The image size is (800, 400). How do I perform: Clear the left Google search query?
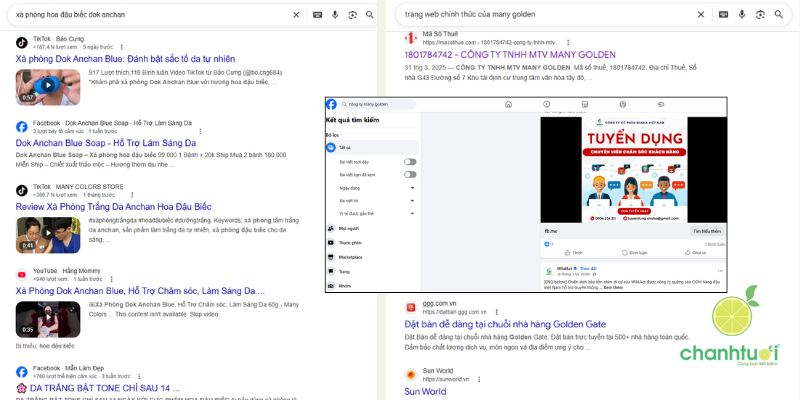click(295, 15)
